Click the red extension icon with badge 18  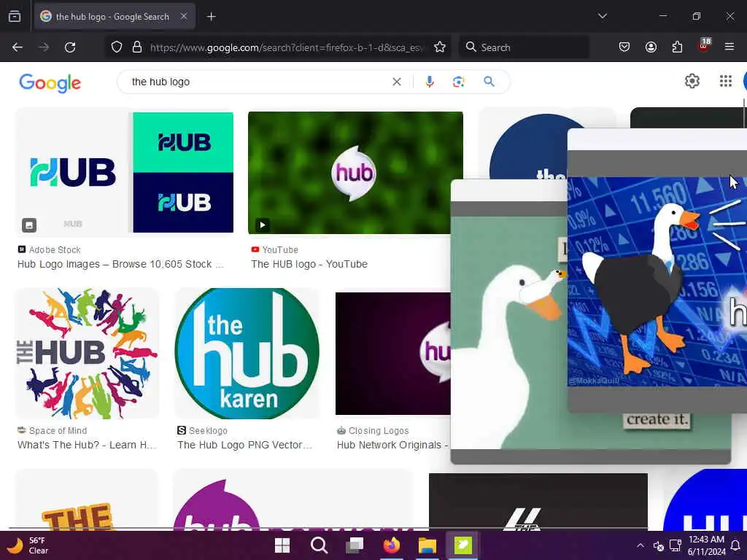click(704, 46)
